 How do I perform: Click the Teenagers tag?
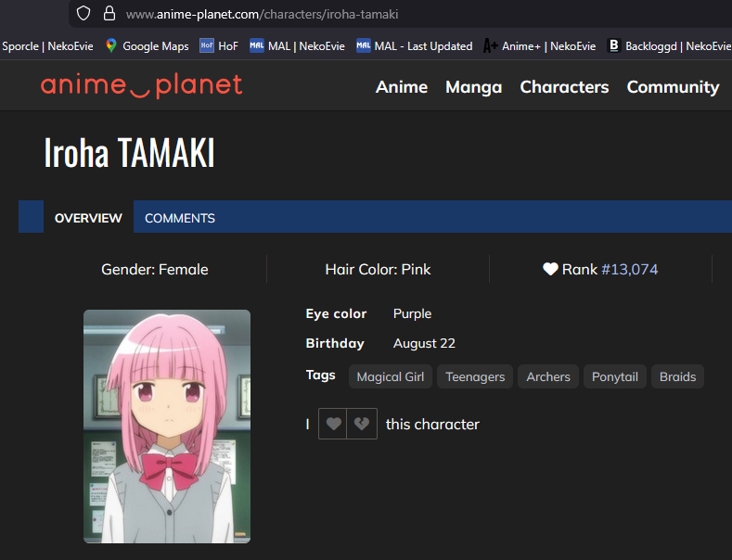coord(475,376)
